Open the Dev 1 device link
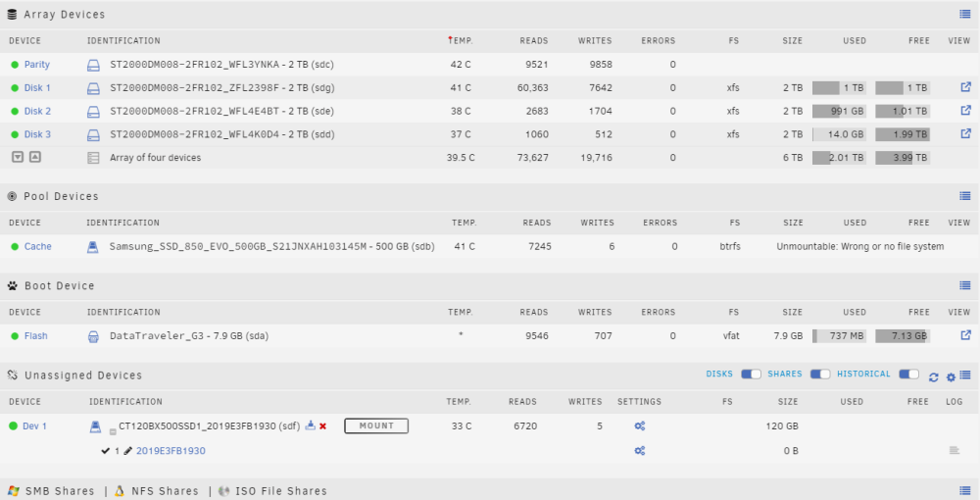The image size is (980, 500). (34, 426)
